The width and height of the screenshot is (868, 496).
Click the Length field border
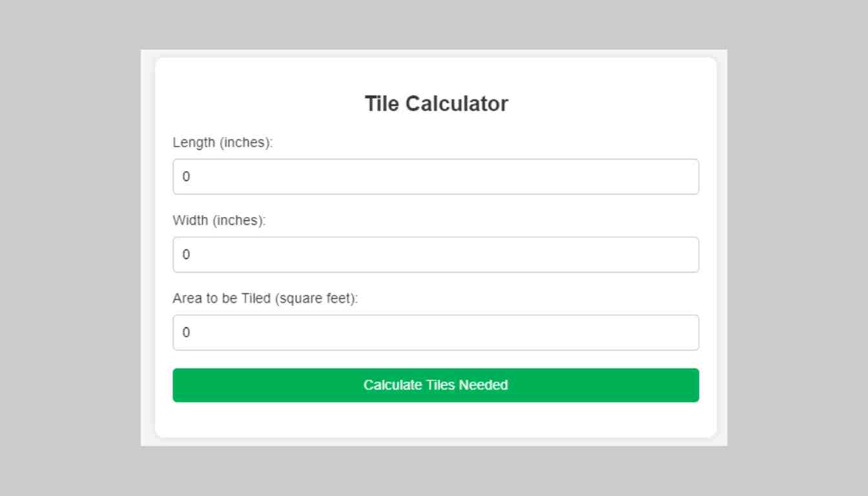pos(436,160)
